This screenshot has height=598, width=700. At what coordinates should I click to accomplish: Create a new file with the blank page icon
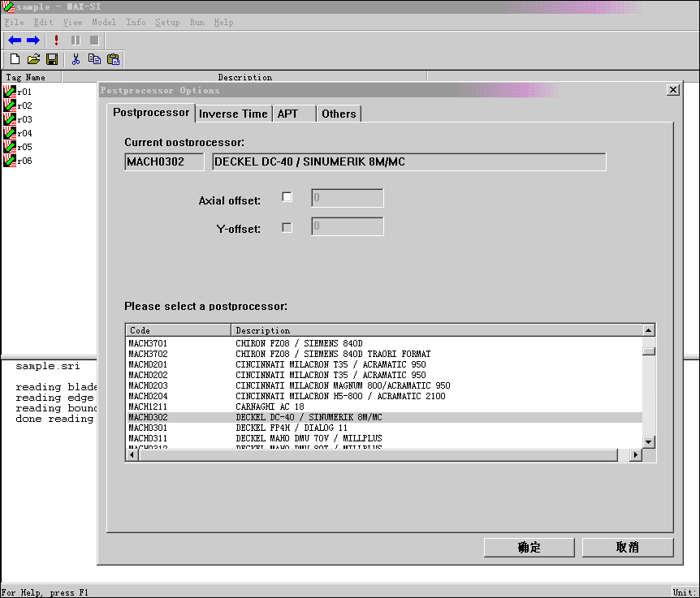15,59
